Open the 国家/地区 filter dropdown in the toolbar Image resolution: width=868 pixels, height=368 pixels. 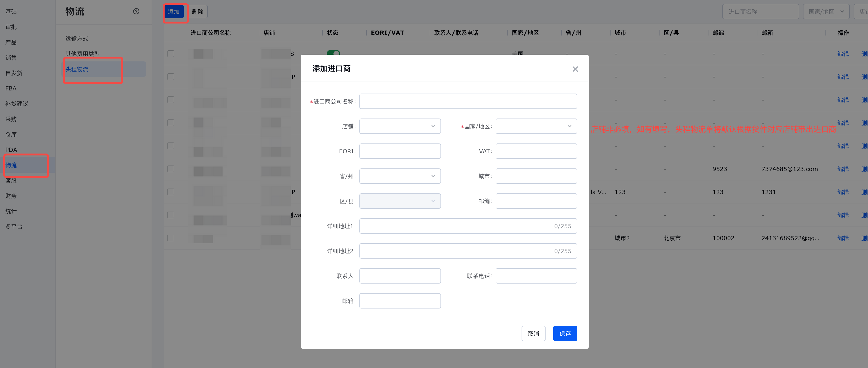[826, 12]
